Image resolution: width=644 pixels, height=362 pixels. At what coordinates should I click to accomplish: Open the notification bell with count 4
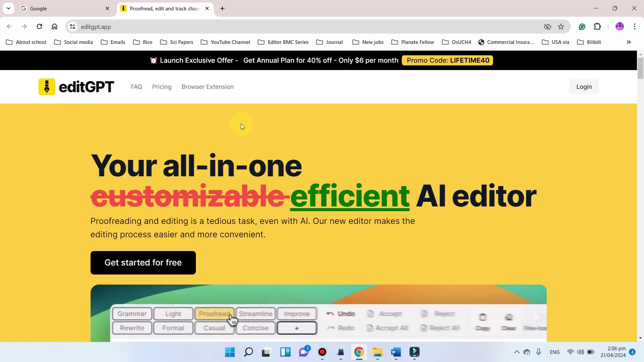(632, 352)
